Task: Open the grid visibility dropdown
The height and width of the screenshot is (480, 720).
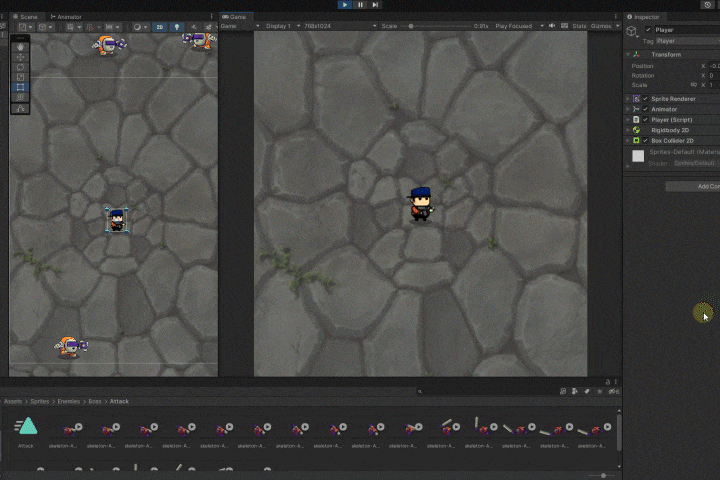Action: [x=73, y=27]
